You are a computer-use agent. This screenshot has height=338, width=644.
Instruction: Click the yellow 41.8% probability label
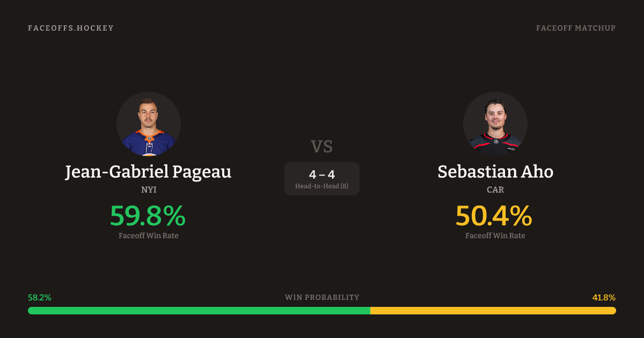tap(604, 297)
